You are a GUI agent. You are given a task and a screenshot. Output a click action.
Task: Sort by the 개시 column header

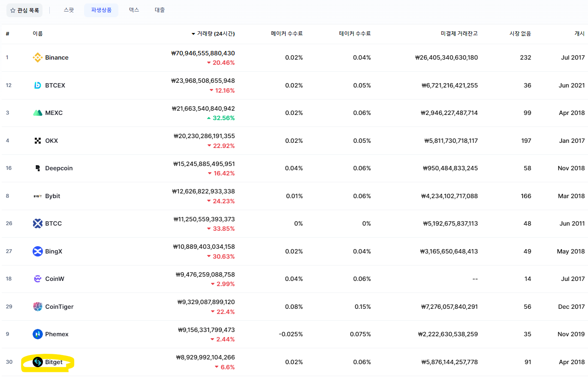pyautogui.click(x=579, y=33)
